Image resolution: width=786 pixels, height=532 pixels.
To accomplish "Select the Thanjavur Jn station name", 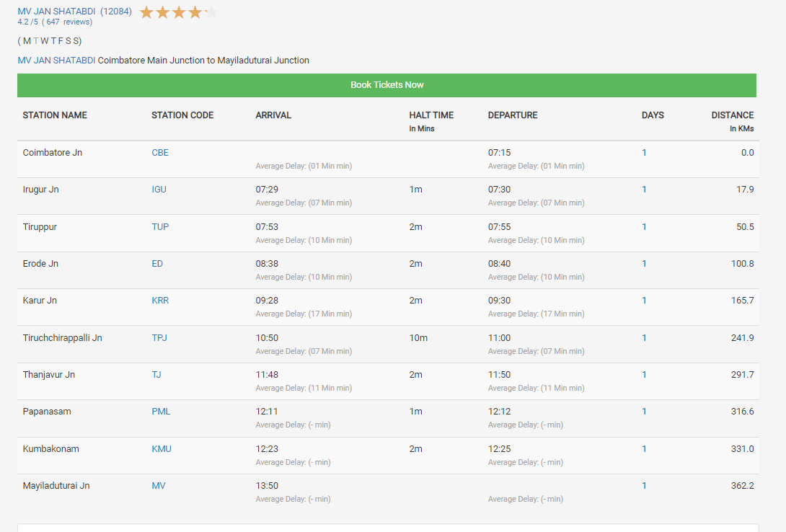I will point(48,375).
